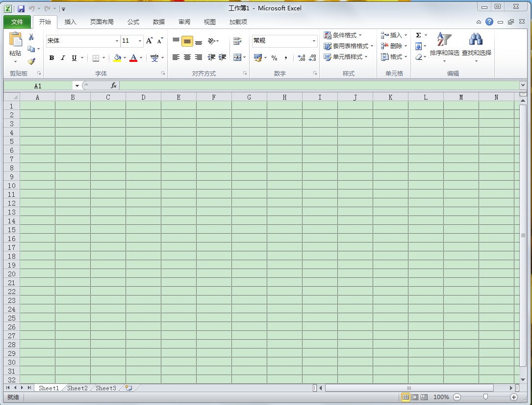Click the Cut scissors icon

coord(31,37)
